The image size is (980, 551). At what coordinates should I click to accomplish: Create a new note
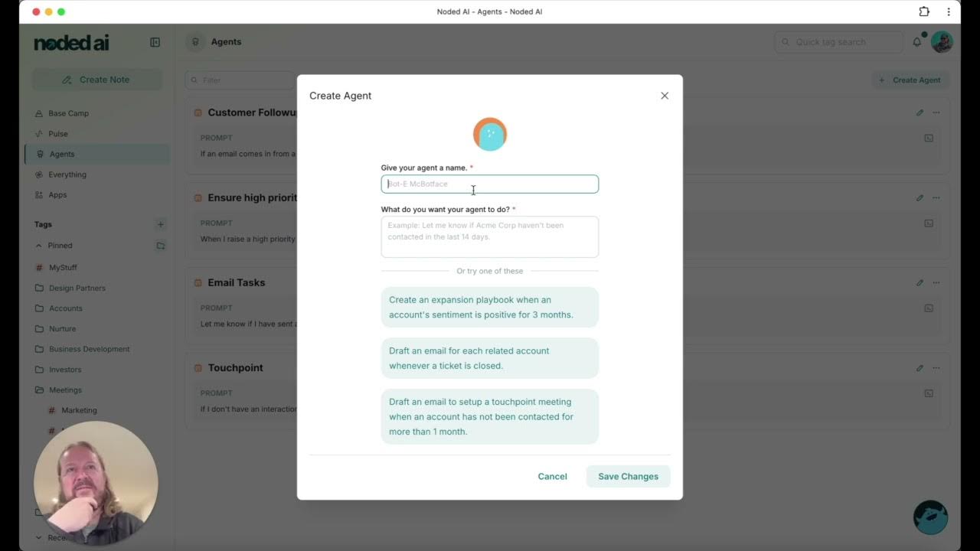coord(96,80)
